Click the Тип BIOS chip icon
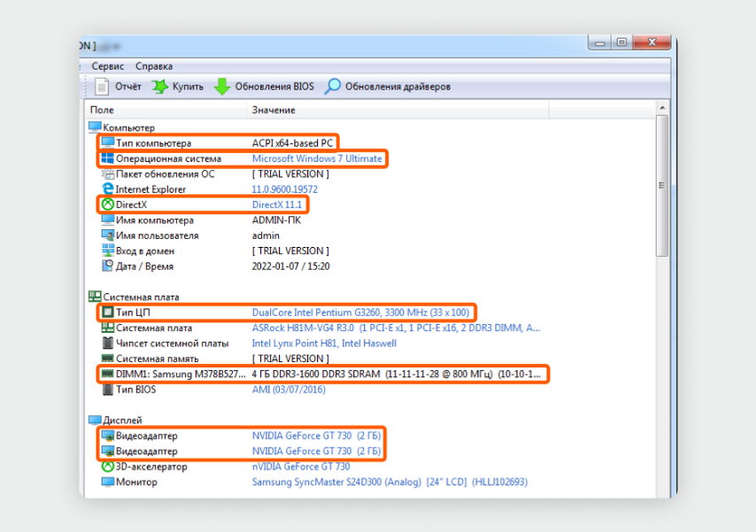756x532 pixels. pyautogui.click(x=107, y=389)
